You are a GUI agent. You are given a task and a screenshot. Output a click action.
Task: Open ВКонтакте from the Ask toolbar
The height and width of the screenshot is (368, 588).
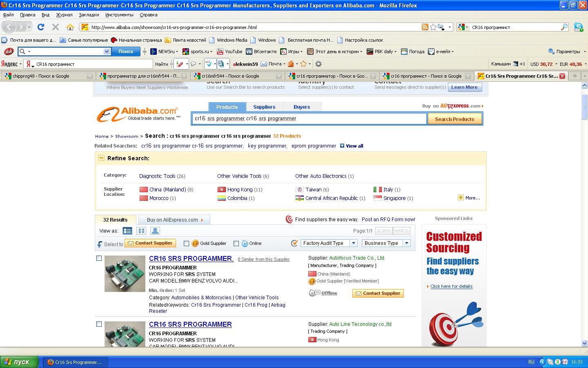[x=261, y=52]
